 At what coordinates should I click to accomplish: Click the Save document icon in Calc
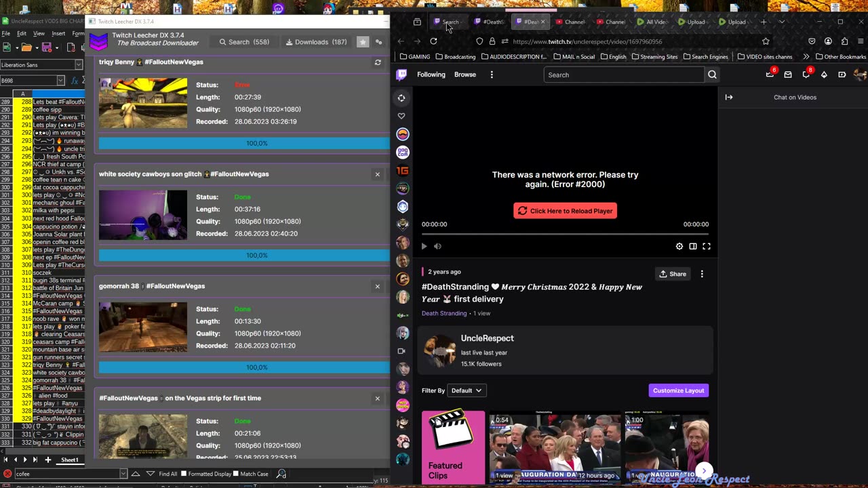(x=46, y=47)
